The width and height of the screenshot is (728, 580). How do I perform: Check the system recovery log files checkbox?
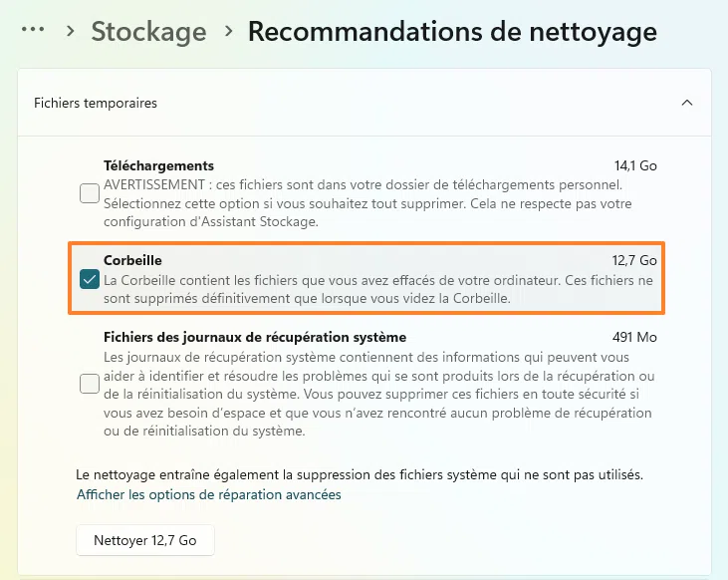click(x=90, y=384)
